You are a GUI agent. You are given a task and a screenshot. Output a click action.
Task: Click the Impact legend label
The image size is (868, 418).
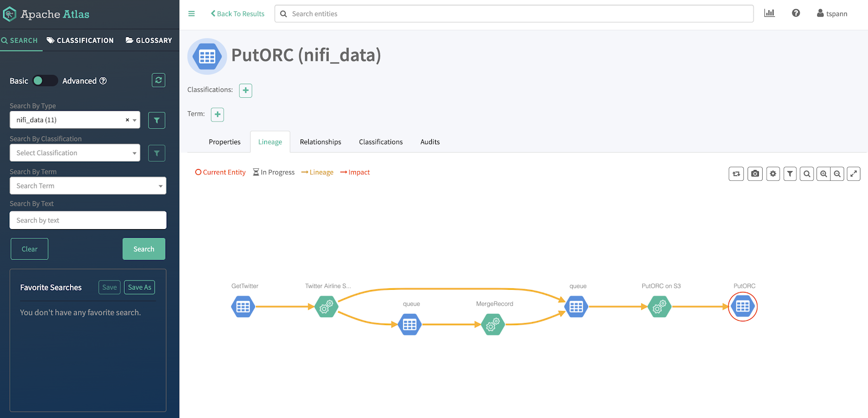coord(355,172)
